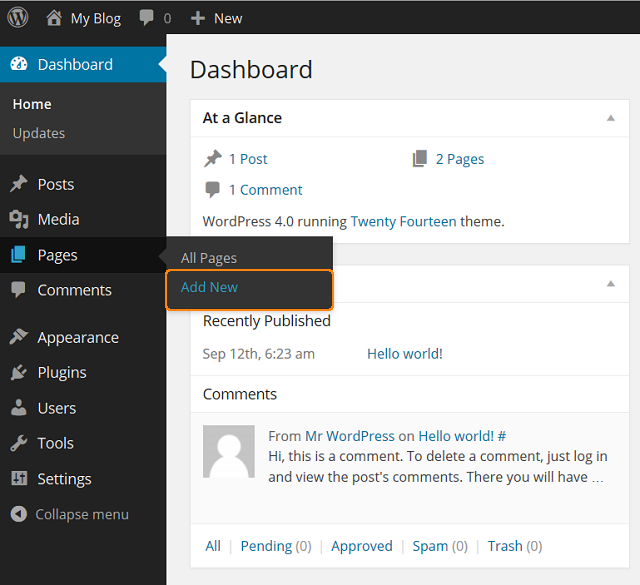This screenshot has width=640, height=585.
Task: Click the bubble icon beside 1 Comment
Action: pyautogui.click(x=212, y=190)
